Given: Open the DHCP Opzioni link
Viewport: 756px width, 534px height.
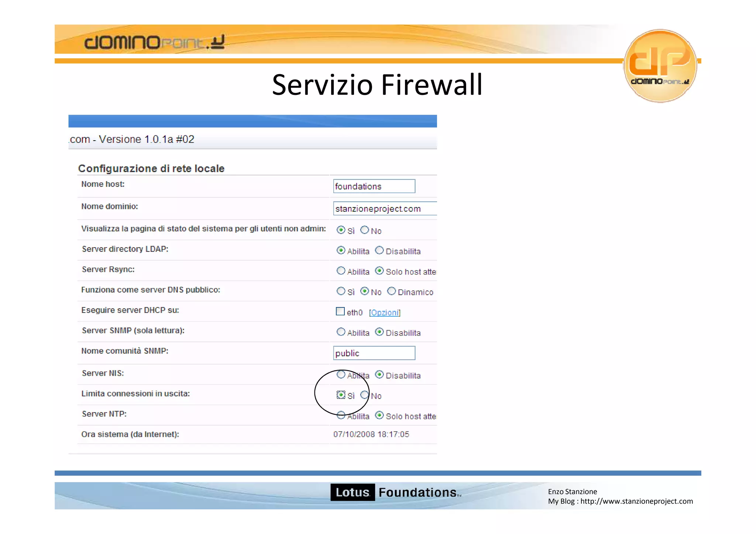Looking at the screenshot, I should [385, 313].
